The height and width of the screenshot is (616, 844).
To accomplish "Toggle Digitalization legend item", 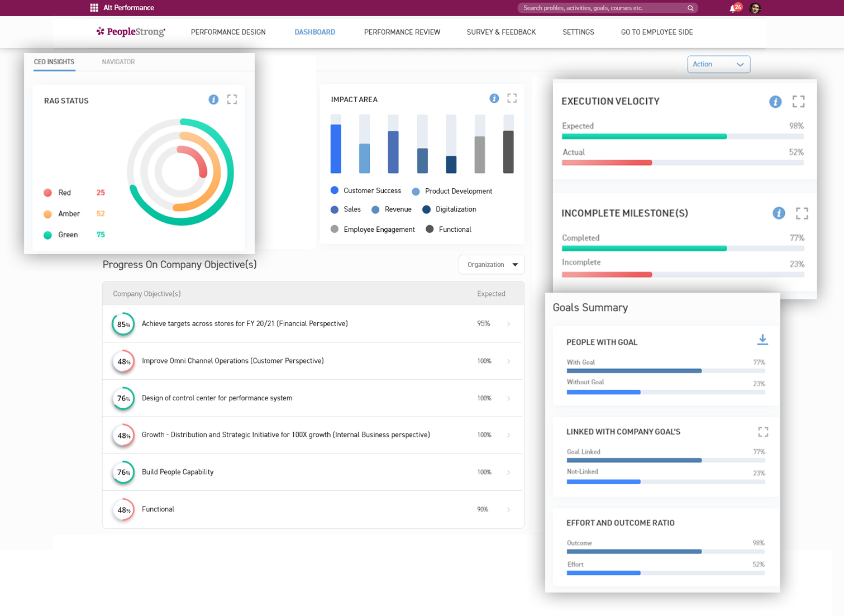I will 449,209.
